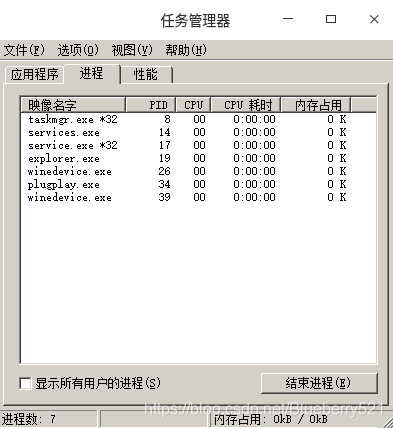Click the PID value 19
The width and height of the screenshot is (393, 428).
coord(165,158)
